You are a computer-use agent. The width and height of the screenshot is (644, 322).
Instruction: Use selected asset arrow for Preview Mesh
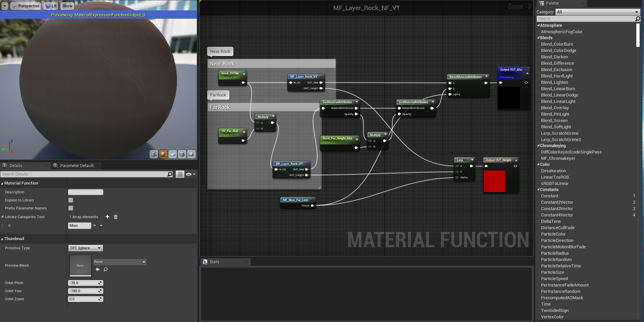click(x=98, y=269)
